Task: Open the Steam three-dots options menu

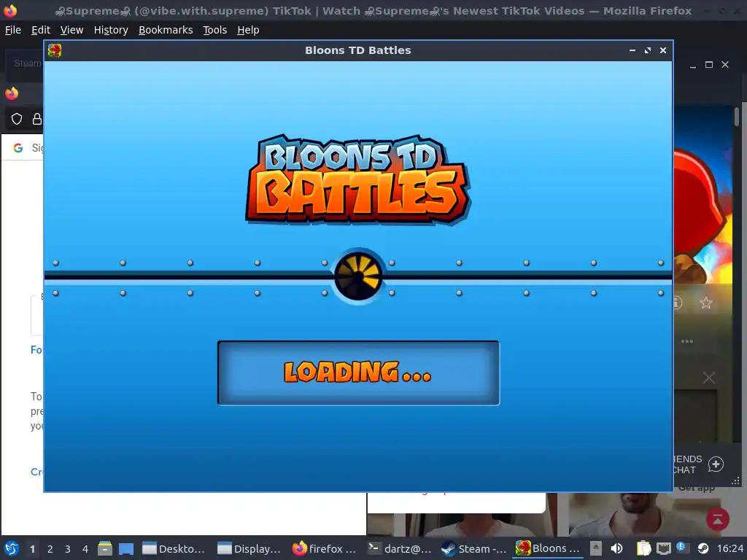Action: [x=687, y=341]
